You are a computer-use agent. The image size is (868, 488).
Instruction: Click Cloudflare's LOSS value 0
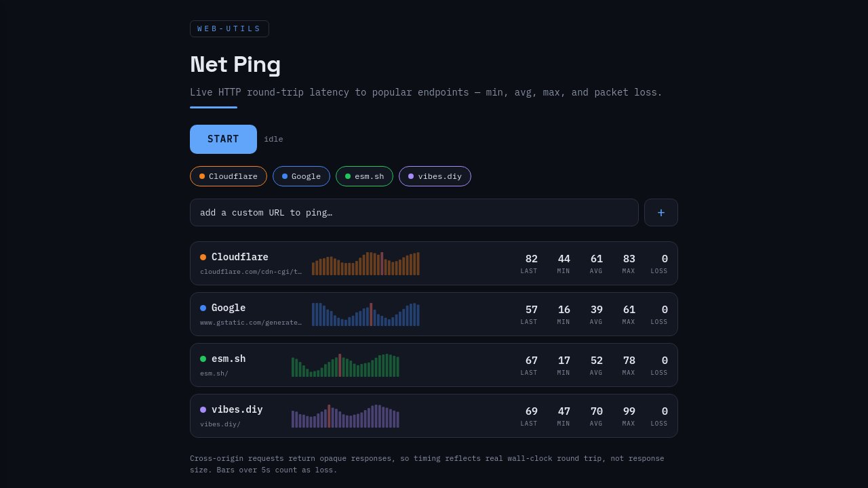point(665,258)
